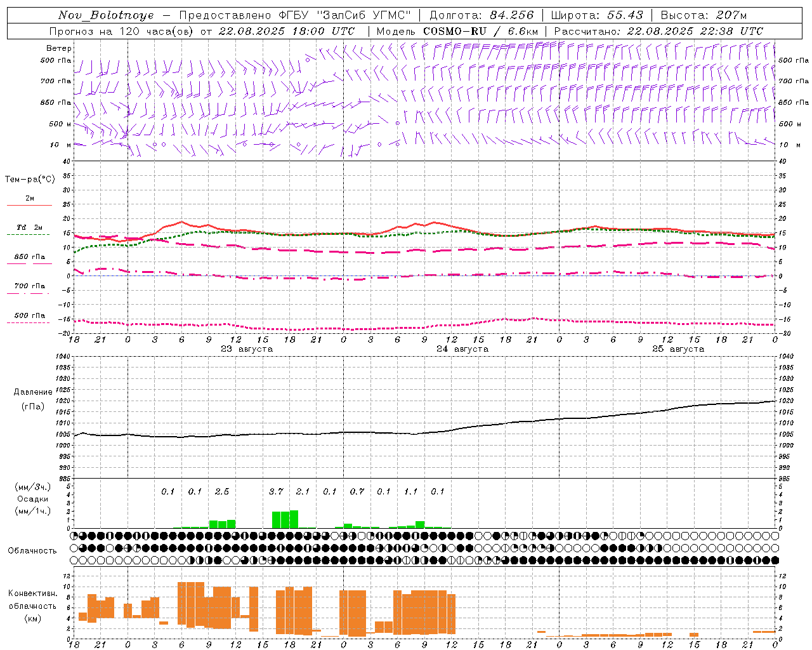The height and width of the screenshot is (650, 812).
Task: Click the Тем-ра(°C) temperature panel label
Action: pyautogui.click(x=30, y=180)
